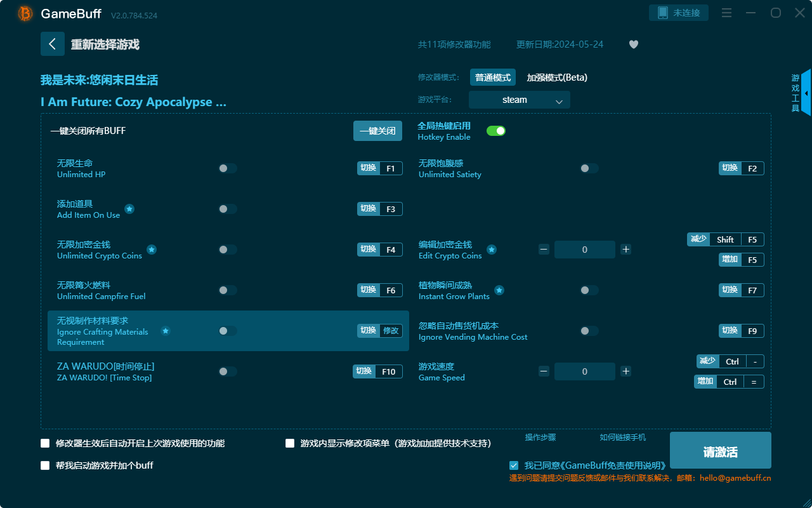Check launch game and add buff checkbox
Viewport: 812px width, 508px height.
tap(45, 465)
